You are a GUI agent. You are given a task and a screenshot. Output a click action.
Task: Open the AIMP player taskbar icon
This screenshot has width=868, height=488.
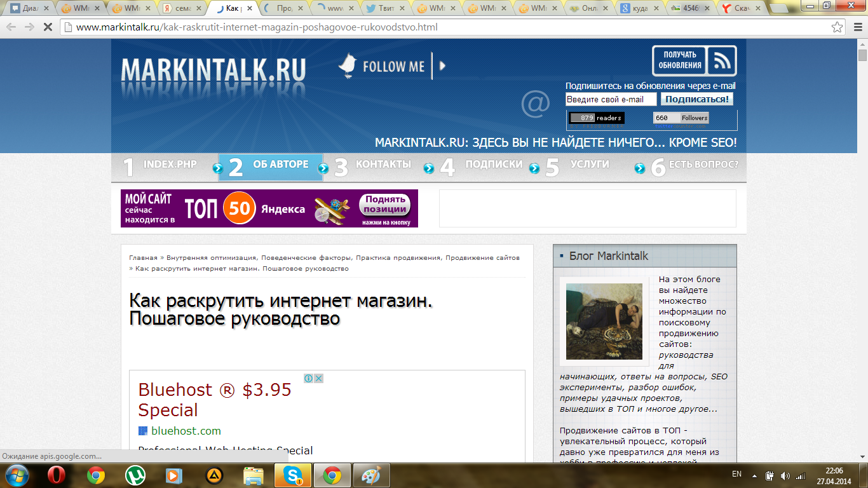[214, 475]
